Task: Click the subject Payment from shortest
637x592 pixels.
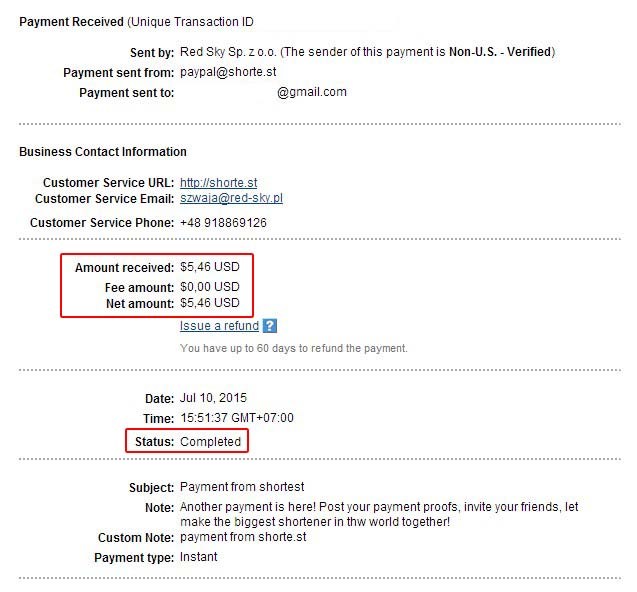Action: (242, 487)
